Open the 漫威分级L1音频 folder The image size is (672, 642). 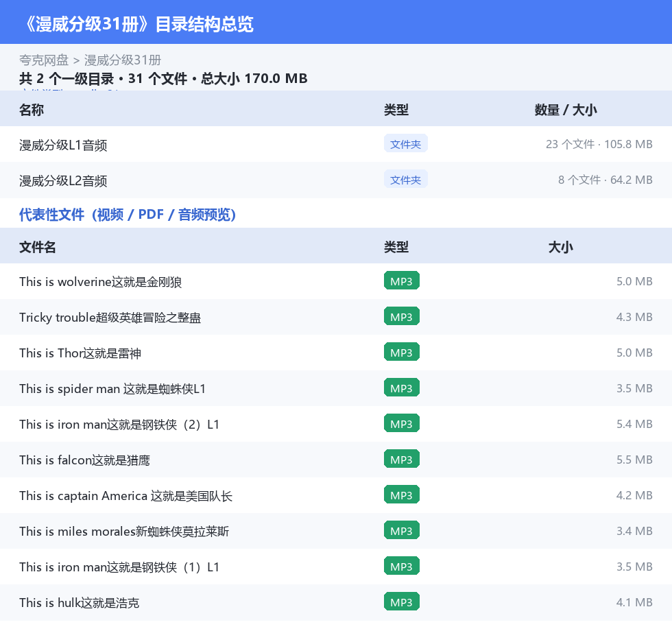point(63,145)
